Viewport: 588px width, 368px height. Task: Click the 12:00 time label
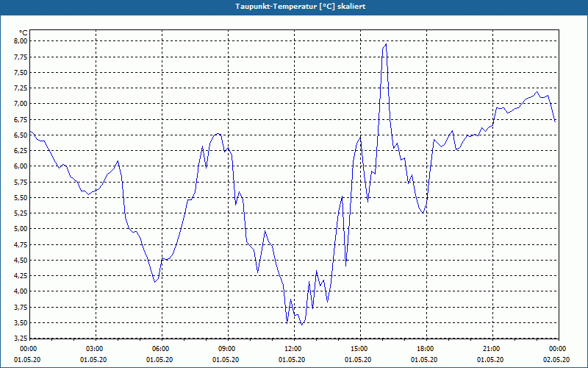click(x=294, y=349)
